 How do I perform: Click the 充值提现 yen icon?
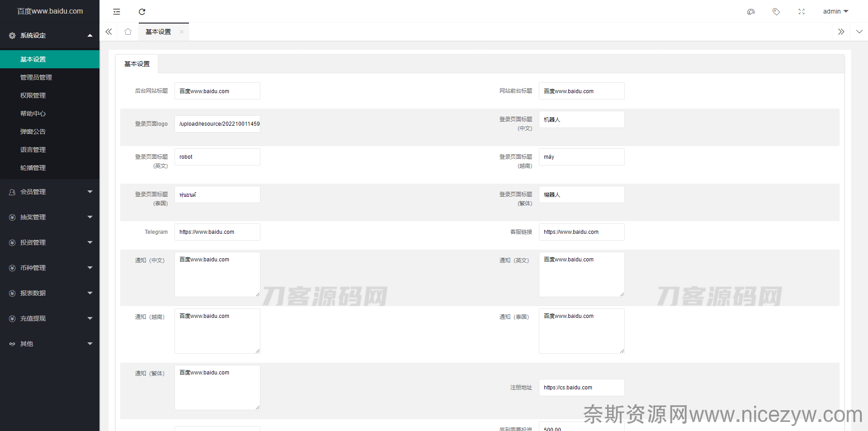(x=12, y=318)
